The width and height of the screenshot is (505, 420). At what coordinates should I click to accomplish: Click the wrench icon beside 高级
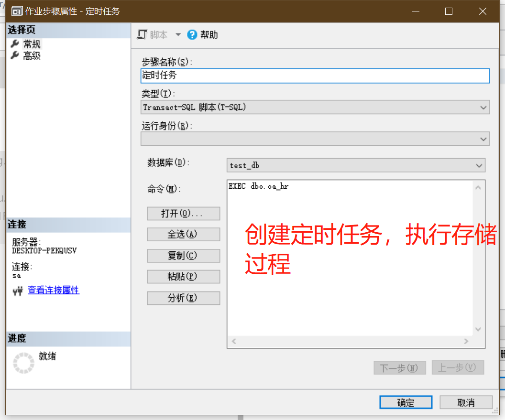(15, 54)
